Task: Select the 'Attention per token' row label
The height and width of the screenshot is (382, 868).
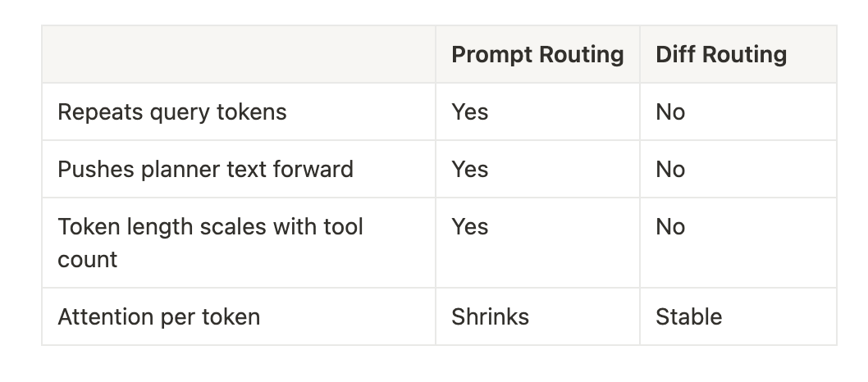Action: 159,316
